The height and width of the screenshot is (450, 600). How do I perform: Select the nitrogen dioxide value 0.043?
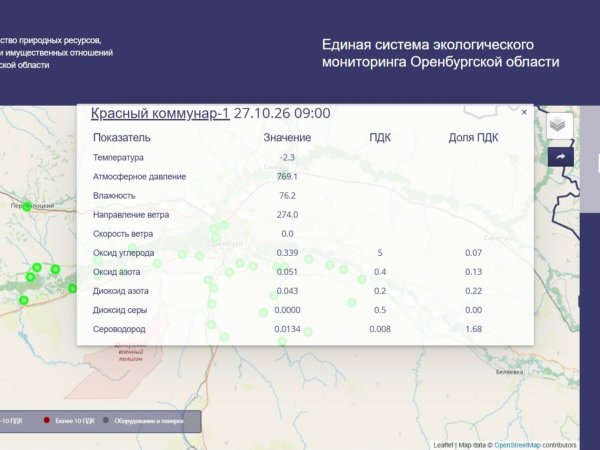(287, 291)
